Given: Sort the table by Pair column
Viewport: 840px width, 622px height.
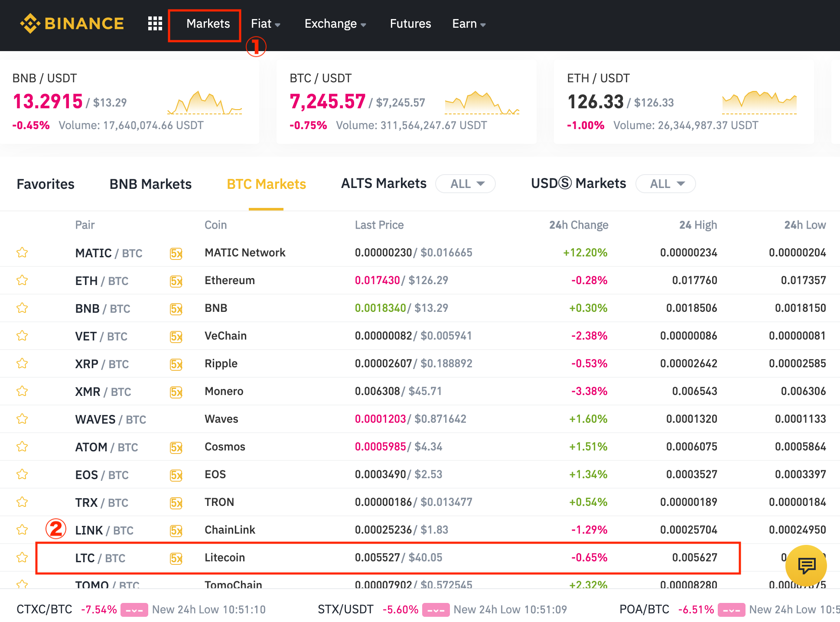Looking at the screenshot, I should tap(85, 225).
